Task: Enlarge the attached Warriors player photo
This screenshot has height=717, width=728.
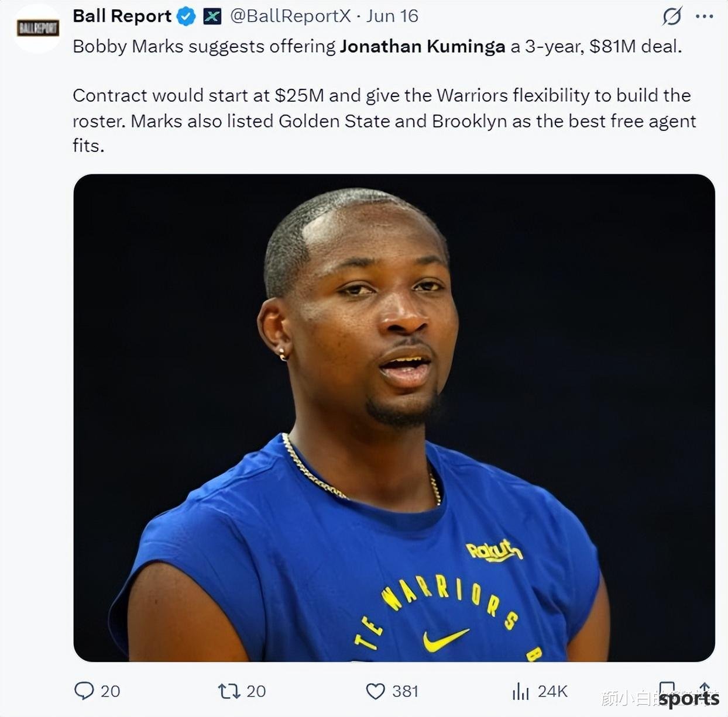Action: pyautogui.click(x=394, y=418)
